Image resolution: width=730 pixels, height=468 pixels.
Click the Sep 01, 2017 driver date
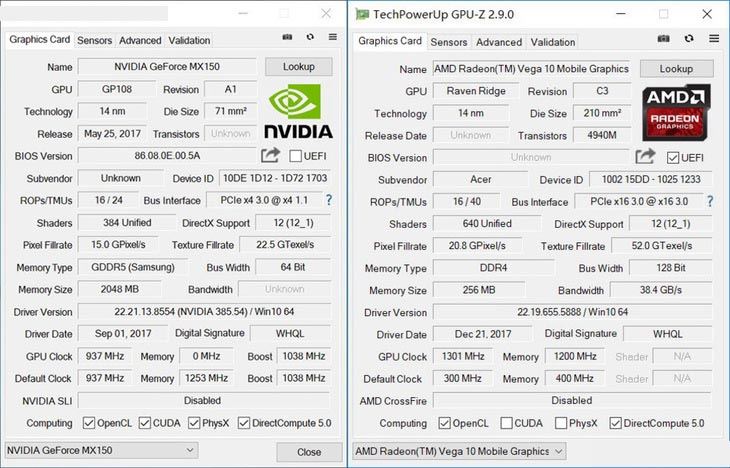point(123,333)
